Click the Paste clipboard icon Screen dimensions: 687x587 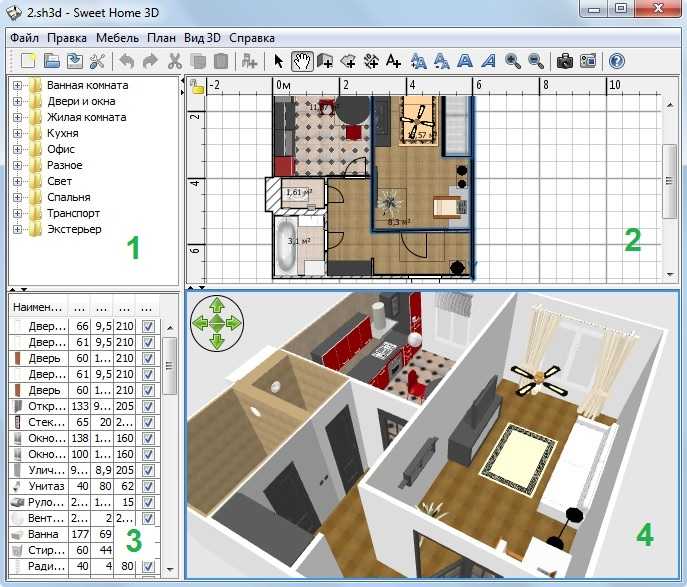click(x=221, y=61)
